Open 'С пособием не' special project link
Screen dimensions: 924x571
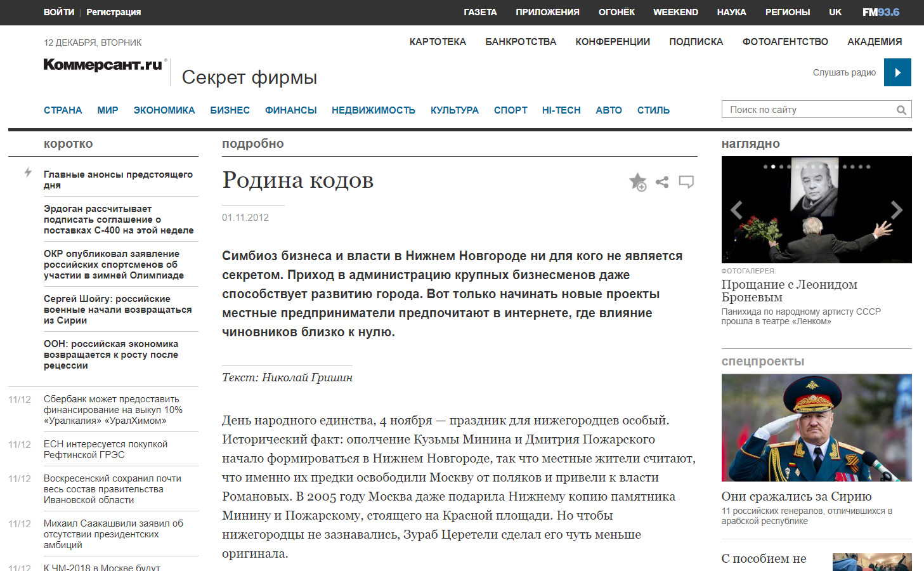point(764,558)
